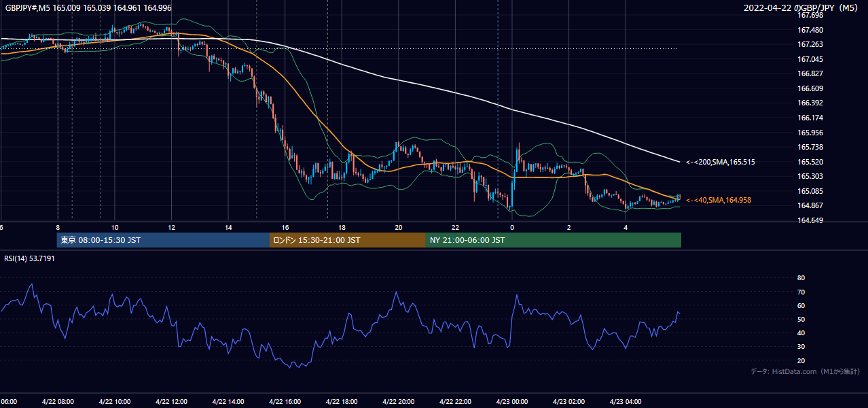Image resolution: width=868 pixels, height=408 pixels.
Task: Click price axis label 166.609
Action: 810,88
